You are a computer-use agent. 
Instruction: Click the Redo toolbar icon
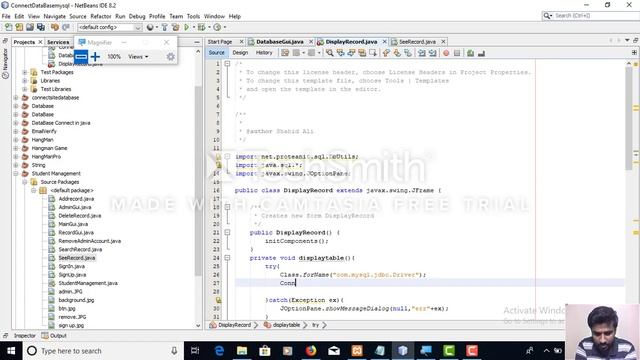pyautogui.click(x=66, y=27)
